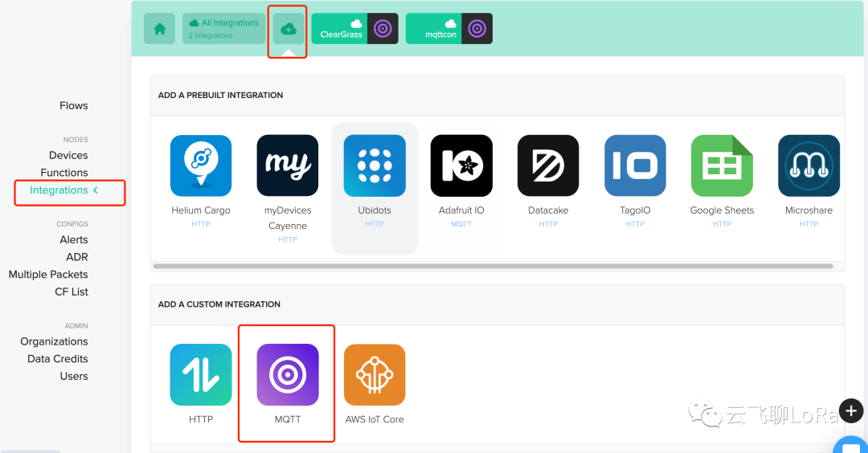Image resolution: width=868 pixels, height=453 pixels.
Task: Go to Integrations in sidebar
Action: (x=59, y=190)
